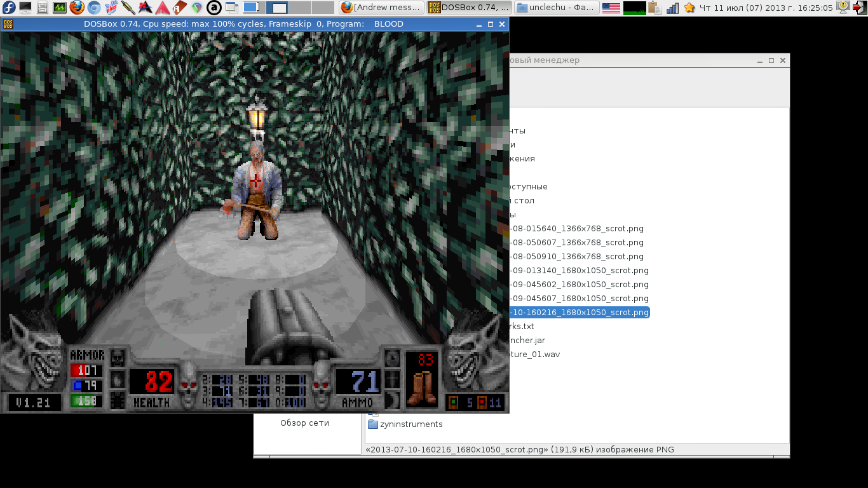The width and height of the screenshot is (868, 488).
Task: Maximize the DOSBox window
Action: 491,24
